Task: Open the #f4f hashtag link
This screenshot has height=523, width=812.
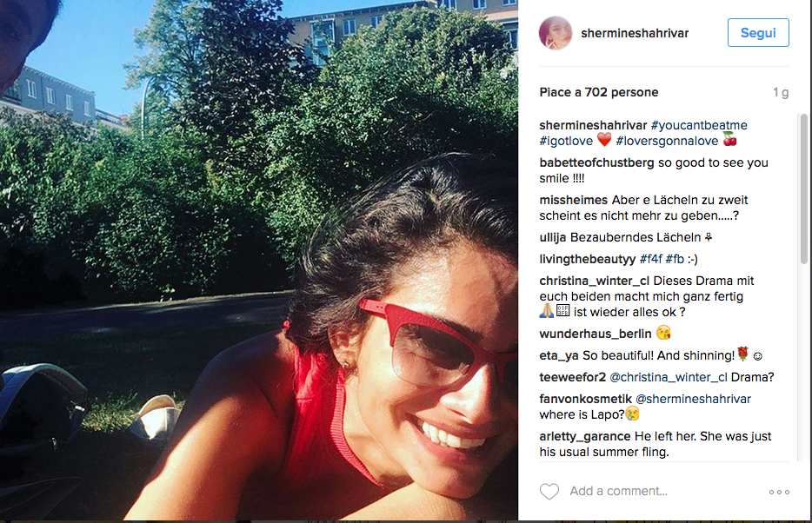Action: [651, 259]
